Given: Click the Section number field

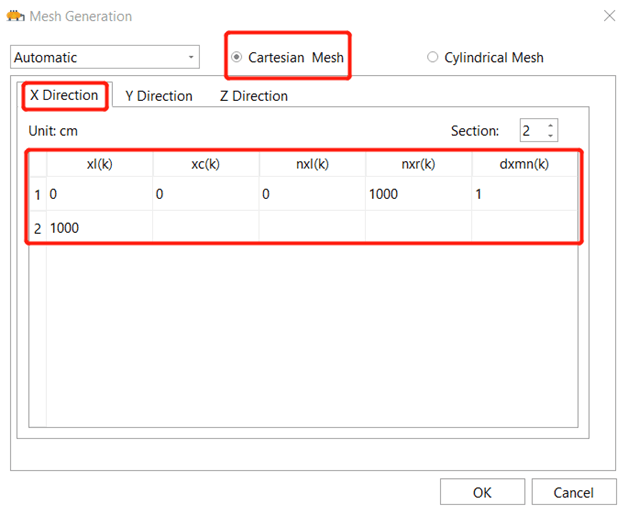Looking at the screenshot, I should click(x=533, y=131).
